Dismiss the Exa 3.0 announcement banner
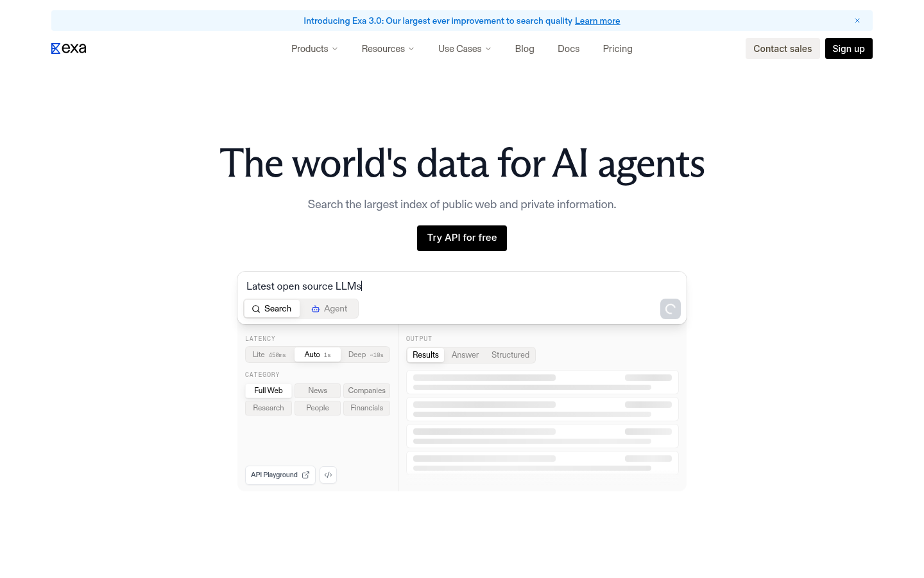This screenshot has width=924, height=578. (857, 21)
